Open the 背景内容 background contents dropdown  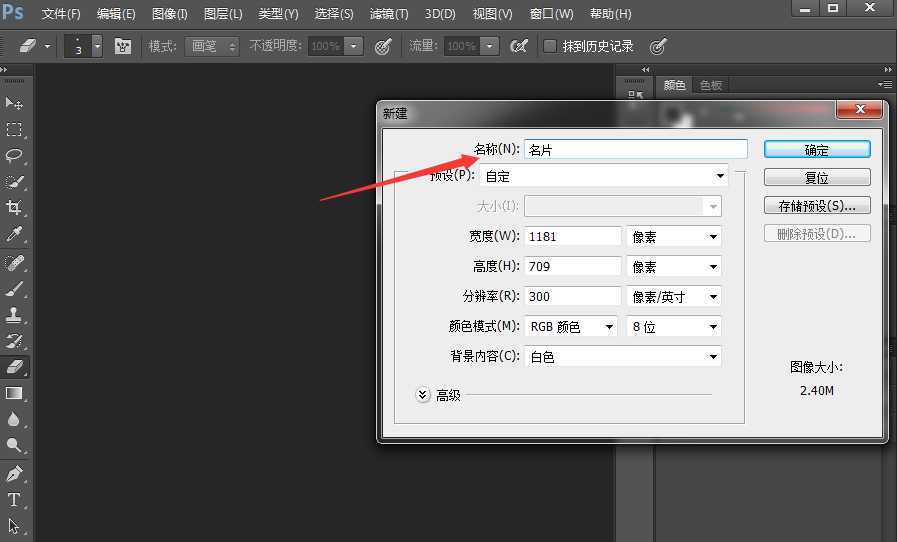623,357
